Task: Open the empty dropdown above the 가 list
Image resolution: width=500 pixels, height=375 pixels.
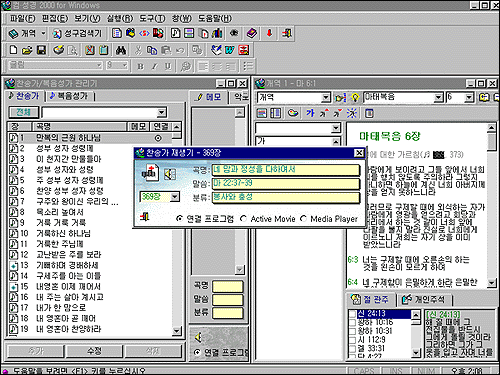Action: coord(336,128)
